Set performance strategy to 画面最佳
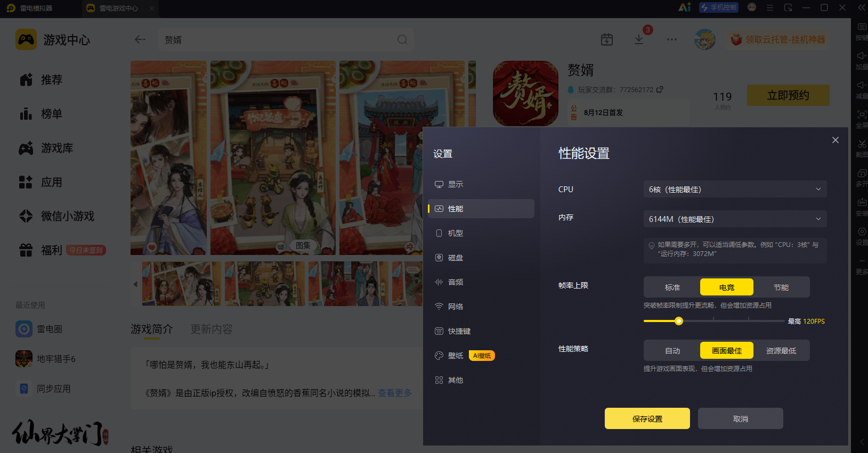This screenshot has width=868, height=453. click(727, 350)
